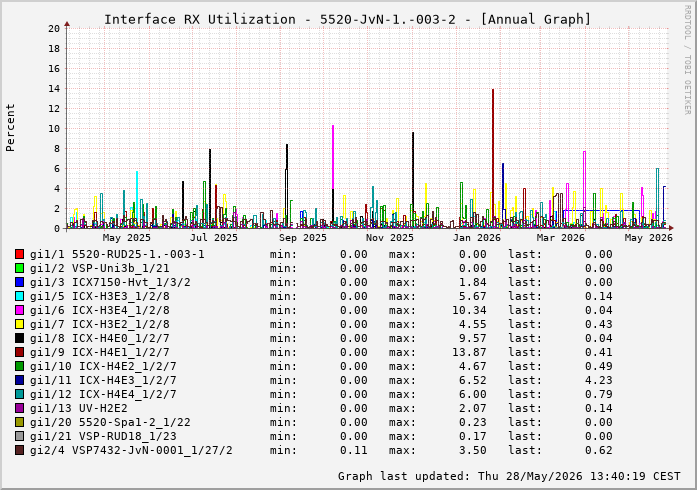Viewport: 697px width, 490px height.
Task: Click the max value 13.87 for gi1/9
Action: pos(469,352)
